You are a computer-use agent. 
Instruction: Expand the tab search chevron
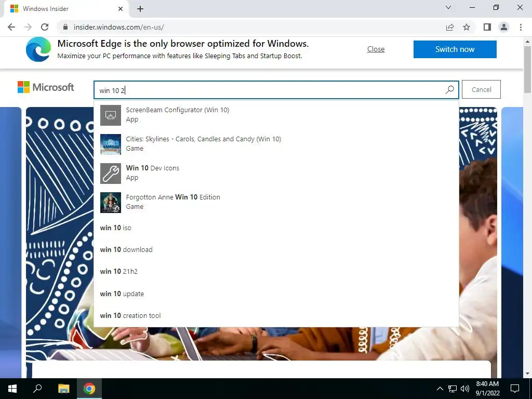point(448,7)
